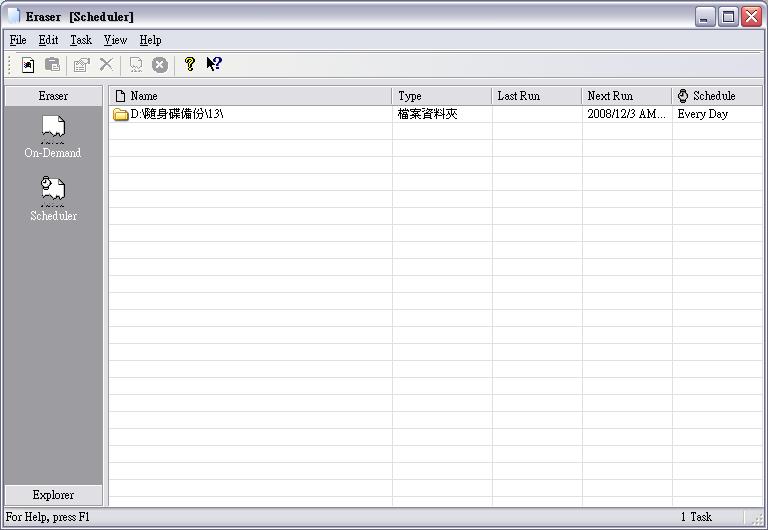Click the Run task toolbar icon

pos(136,65)
